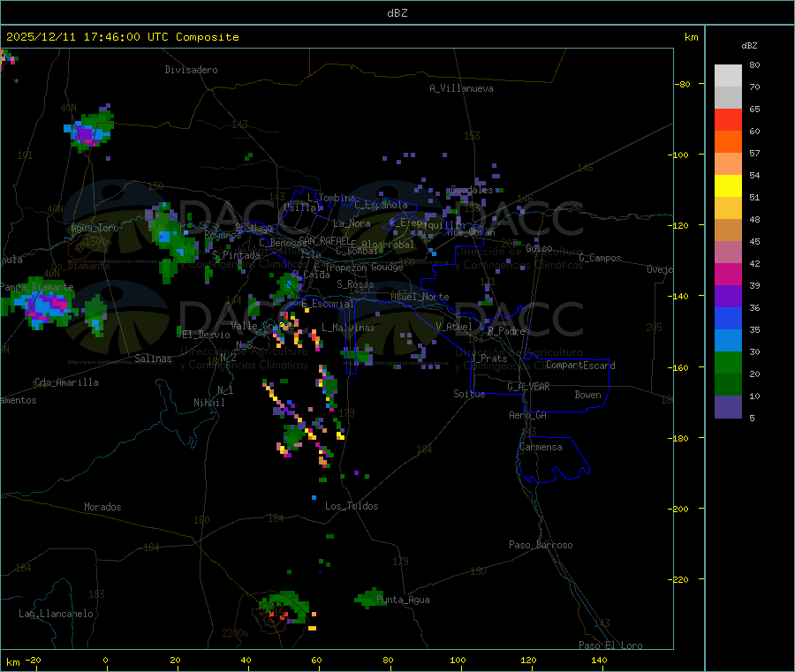Click the Lag.Llancanelo label

pyautogui.click(x=57, y=614)
